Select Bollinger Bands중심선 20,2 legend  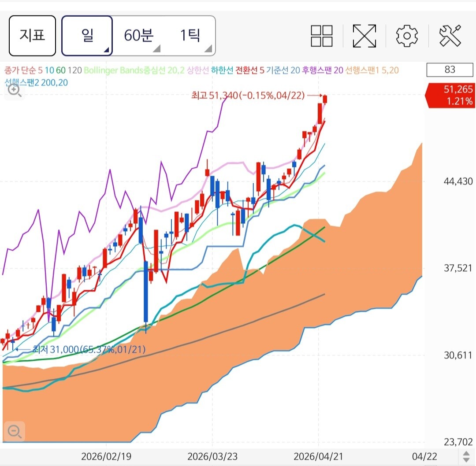(134, 70)
